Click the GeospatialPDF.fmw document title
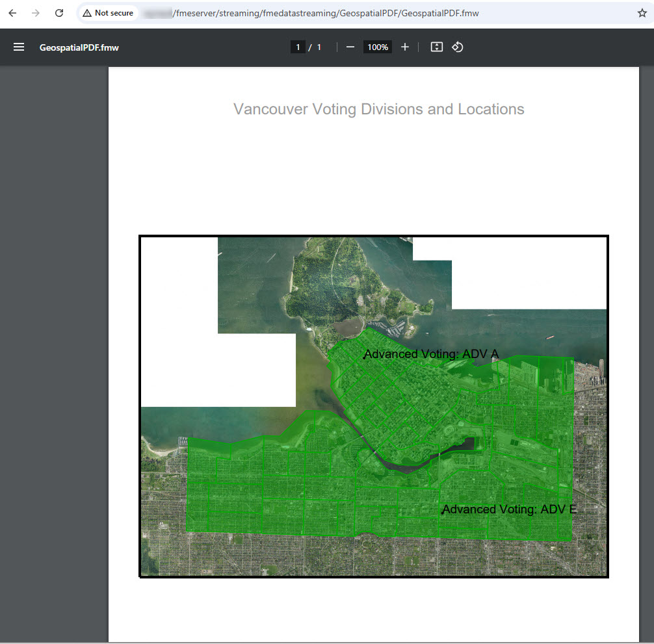The width and height of the screenshot is (654, 644). [x=79, y=47]
